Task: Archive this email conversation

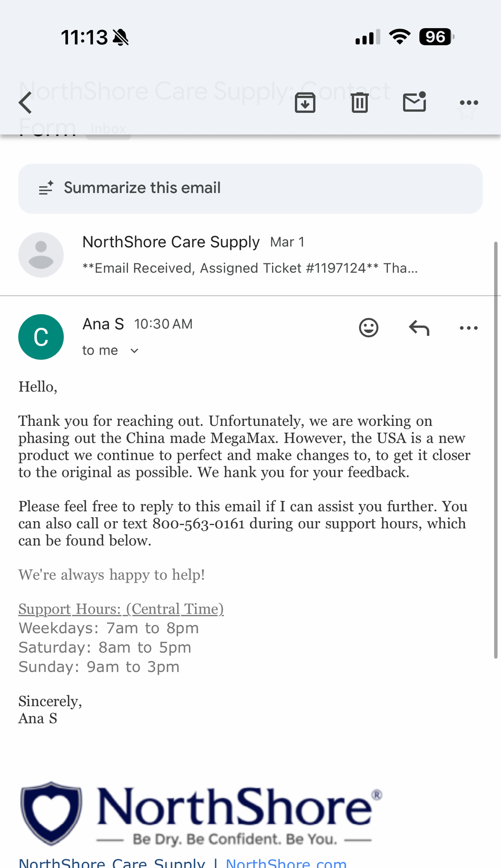Action: 305,103
